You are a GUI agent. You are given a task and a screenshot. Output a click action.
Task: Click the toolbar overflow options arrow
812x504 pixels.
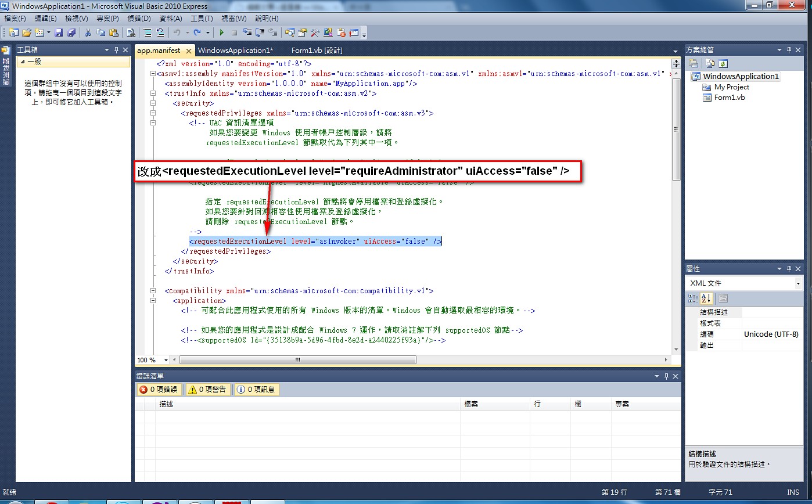(x=364, y=34)
